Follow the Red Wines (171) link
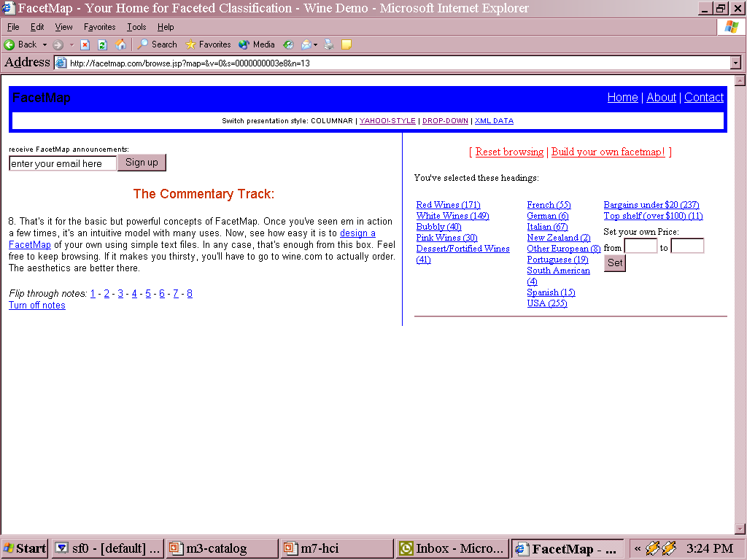 tap(448, 205)
